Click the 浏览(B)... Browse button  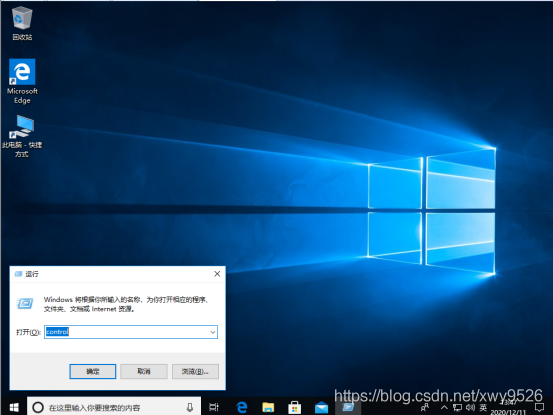coord(195,371)
